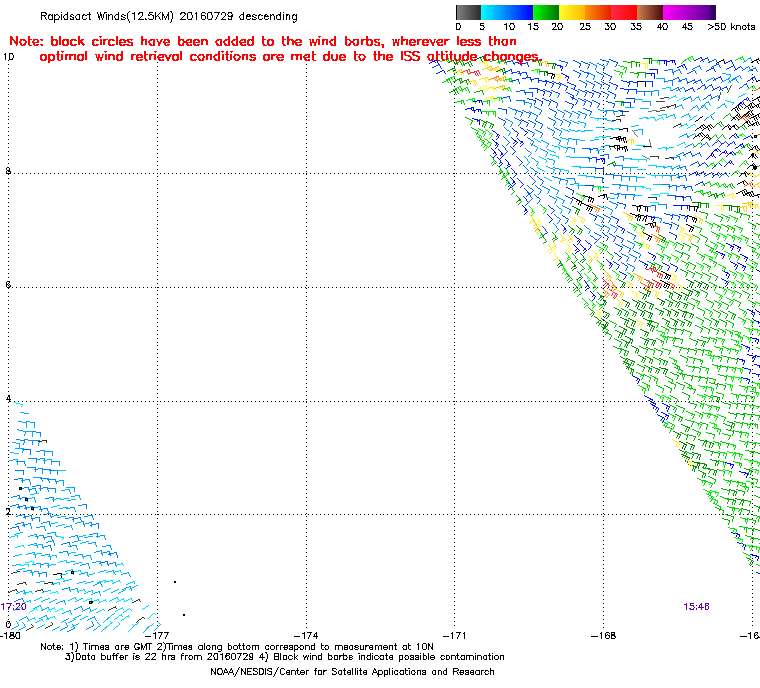Screen dimensions: 760x688
Task: Click the longitude label -180
Action: click(x=11, y=635)
